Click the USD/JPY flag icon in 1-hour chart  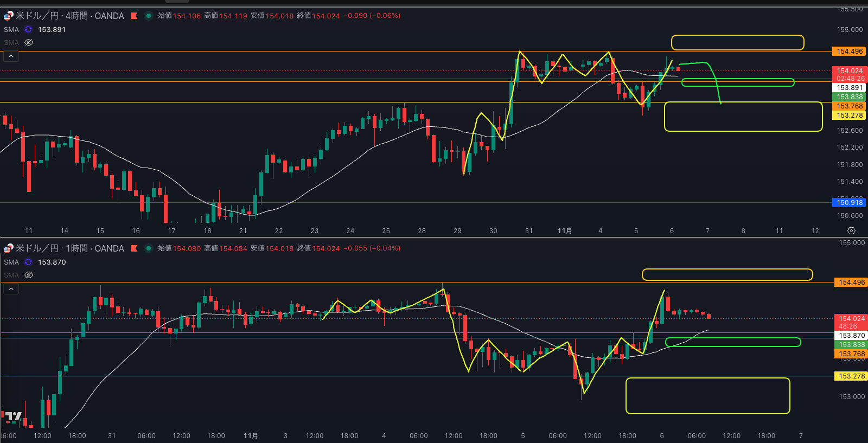click(8, 248)
